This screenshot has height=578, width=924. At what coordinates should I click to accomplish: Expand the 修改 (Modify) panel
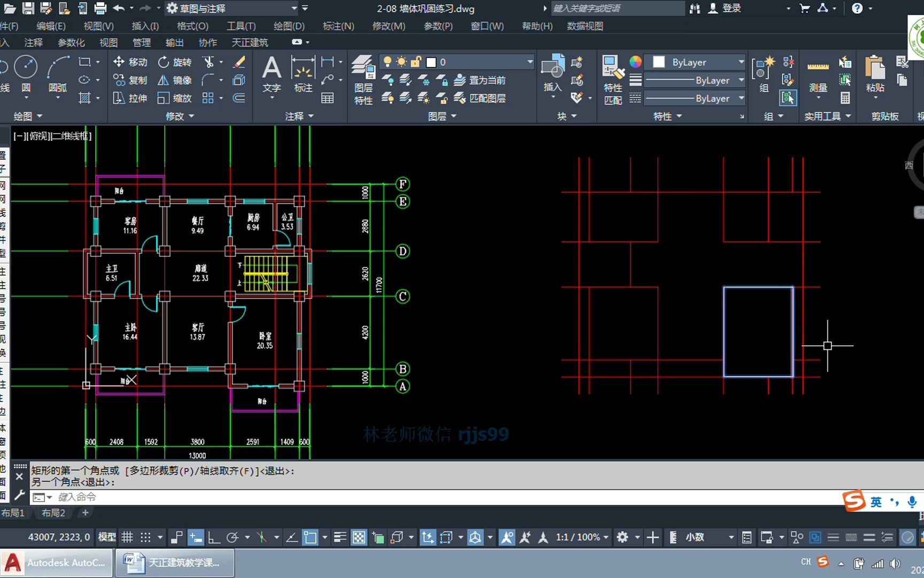coord(180,116)
